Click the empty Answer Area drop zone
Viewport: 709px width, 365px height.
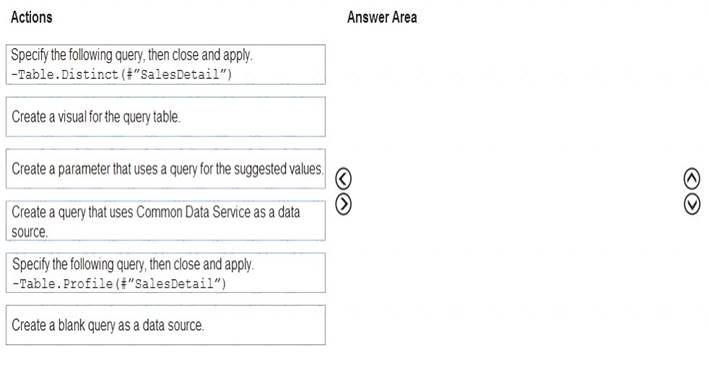coord(515,192)
